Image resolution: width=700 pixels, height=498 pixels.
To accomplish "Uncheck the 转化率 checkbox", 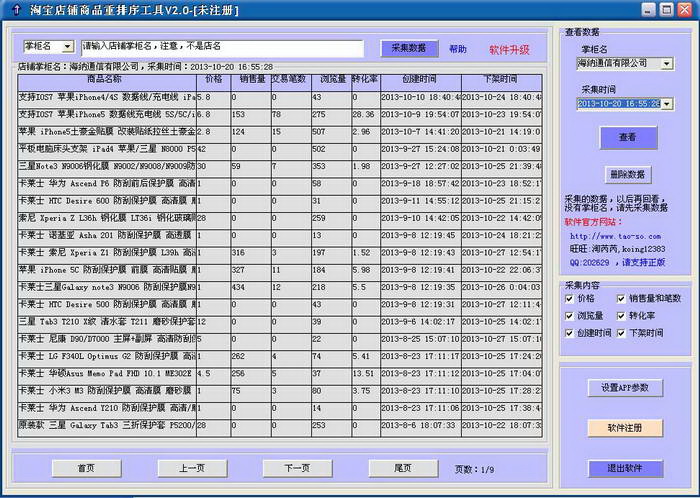I will [621, 316].
